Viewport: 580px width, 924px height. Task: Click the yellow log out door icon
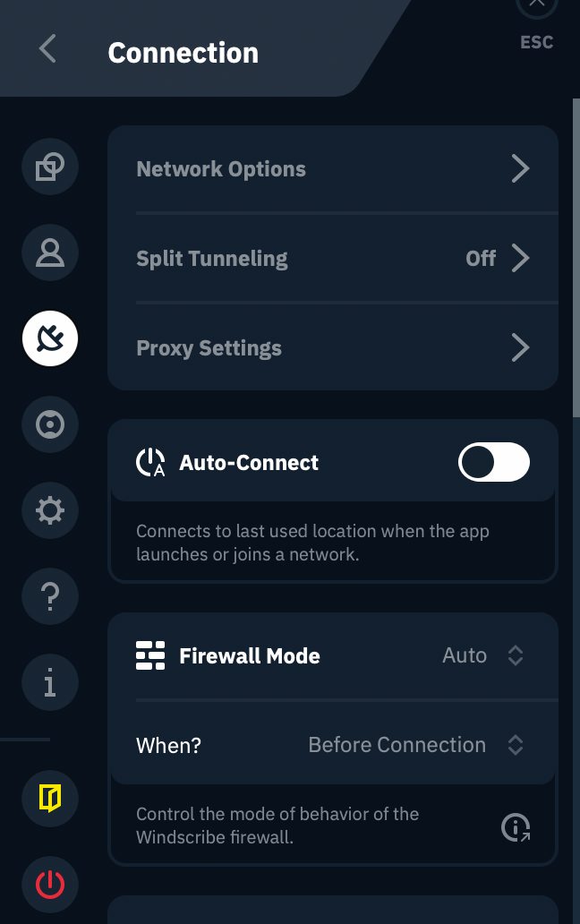[x=50, y=799]
